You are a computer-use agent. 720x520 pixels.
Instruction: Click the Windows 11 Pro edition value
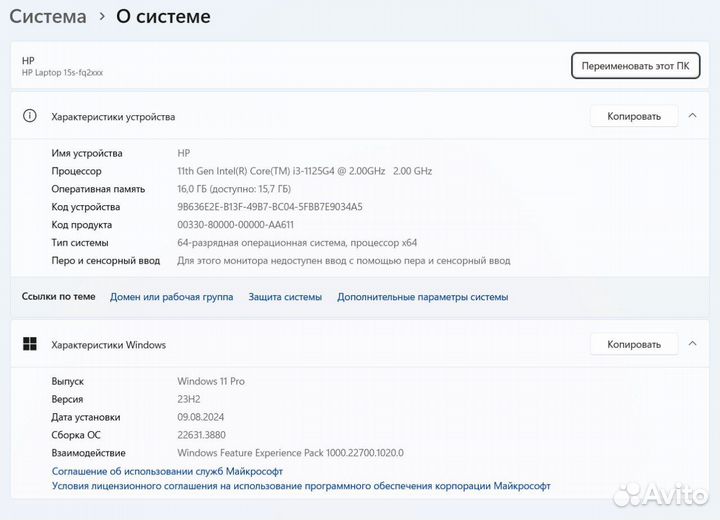tap(211, 381)
